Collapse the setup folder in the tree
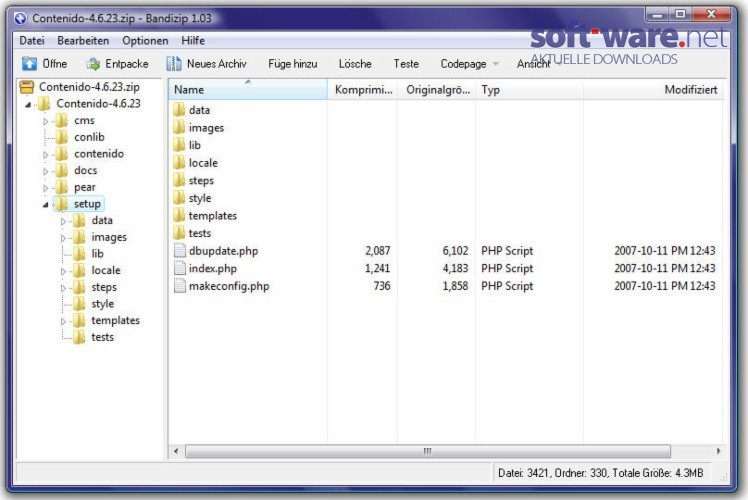The height and width of the screenshot is (500, 748). click(x=46, y=205)
